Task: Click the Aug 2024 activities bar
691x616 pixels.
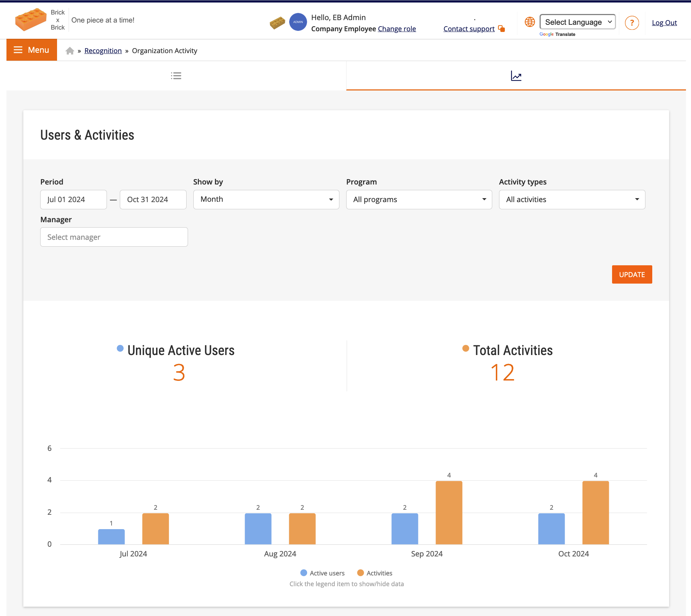Action: tap(302, 529)
